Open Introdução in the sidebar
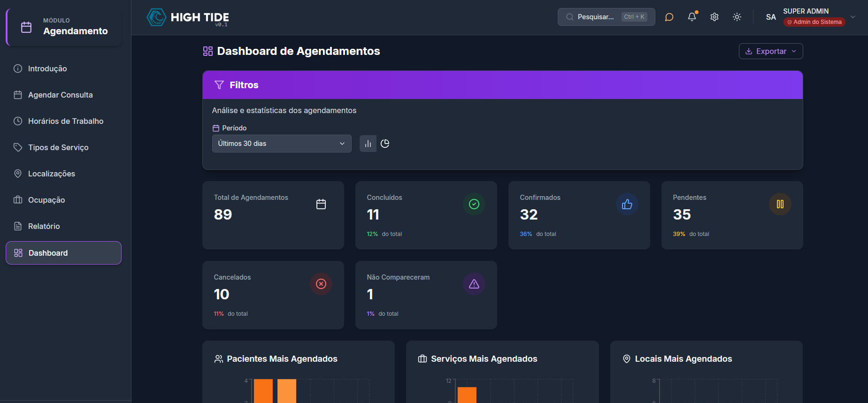Image resolution: width=868 pixels, height=403 pixels. click(63, 68)
